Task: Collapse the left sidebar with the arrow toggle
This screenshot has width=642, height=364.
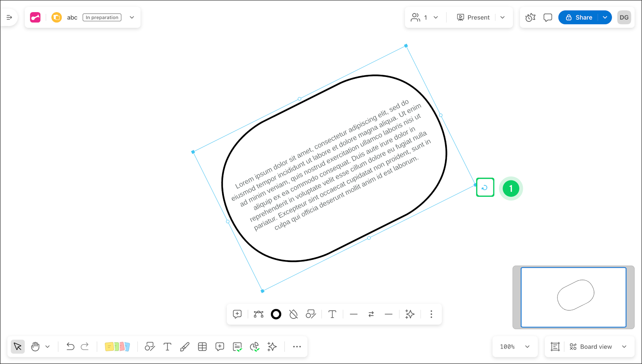Action: pos(9,17)
